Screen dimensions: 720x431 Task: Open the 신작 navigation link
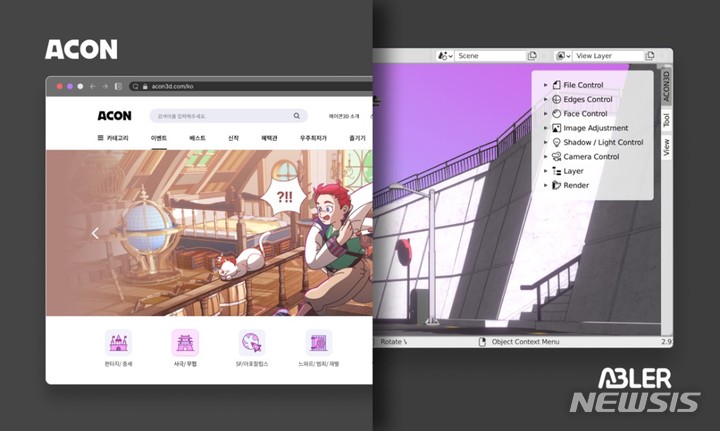click(x=233, y=138)
